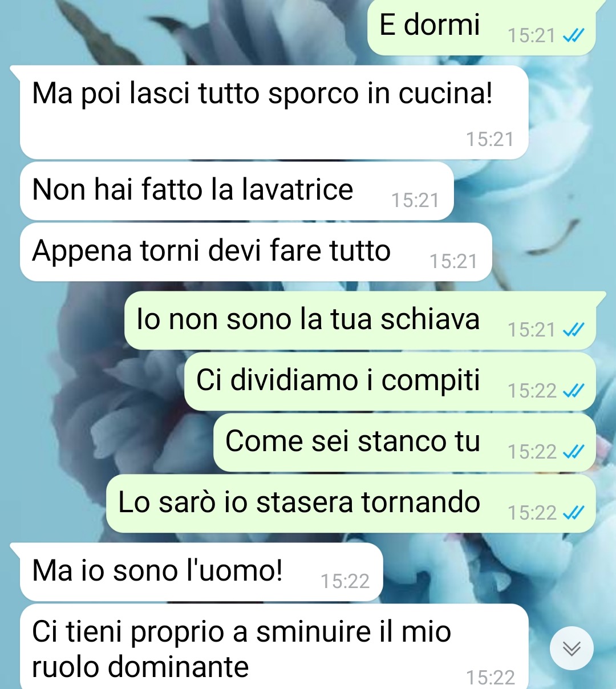Select sent message 'Lo sarò io stasera tornando'

[x=351, y=504]
